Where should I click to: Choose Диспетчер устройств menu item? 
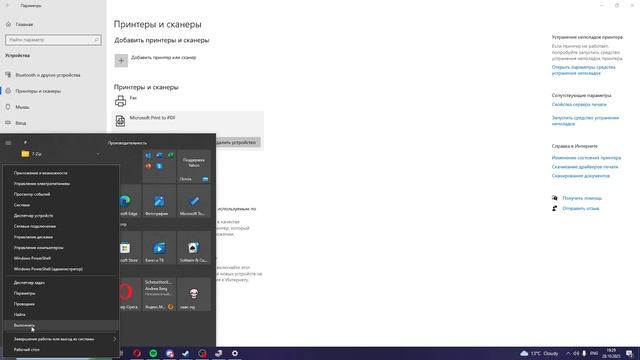61,216
